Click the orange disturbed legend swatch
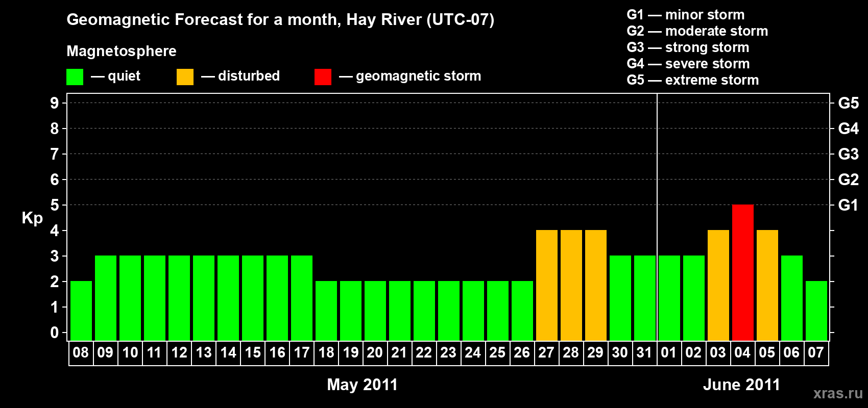 tap(185, 77)
